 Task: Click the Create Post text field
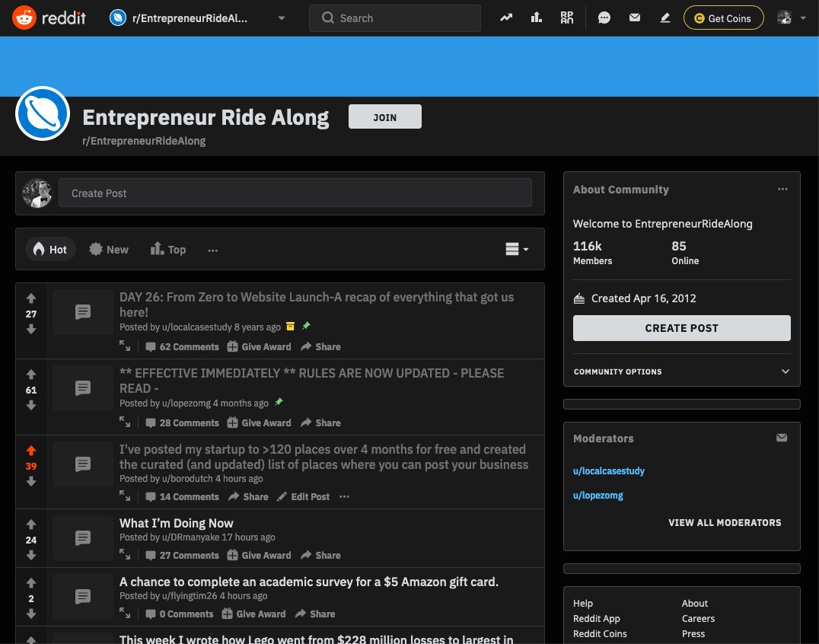295,193
